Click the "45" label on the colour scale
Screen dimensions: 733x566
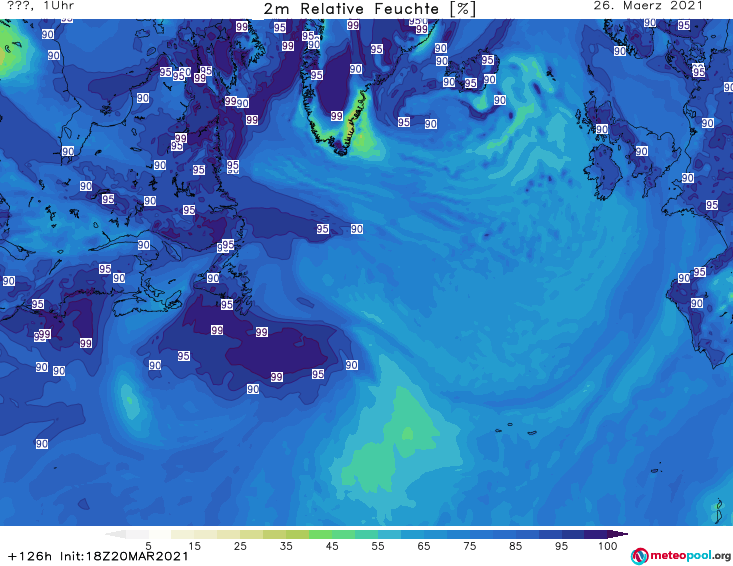coord(332,546)
